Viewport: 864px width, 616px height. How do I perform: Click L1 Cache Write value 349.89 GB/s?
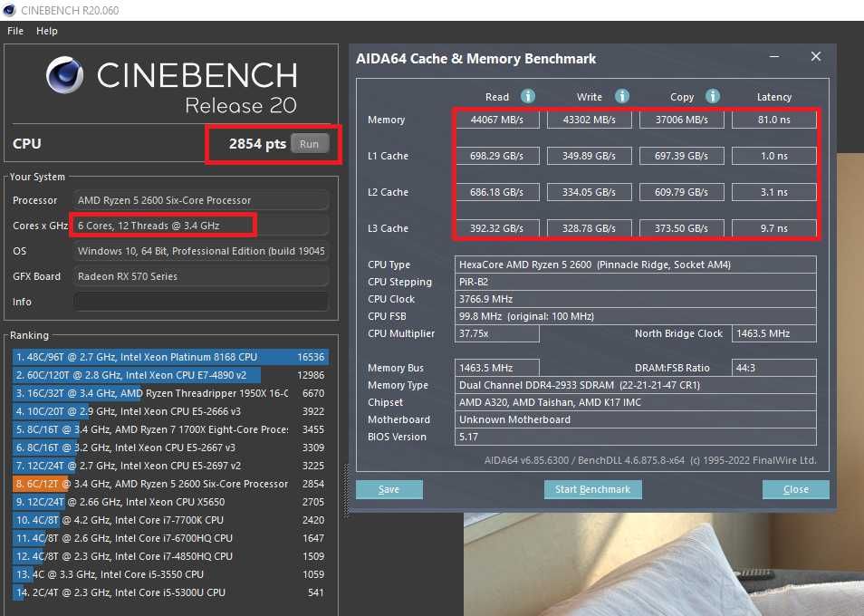click(x=589, y=156)
